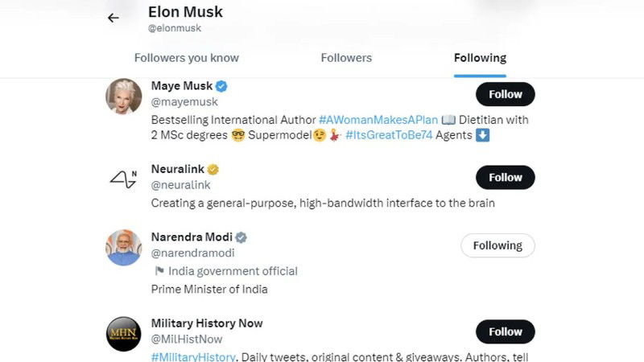Open the #AWomanMakesAPlan hashtag

tap(378, 120)
